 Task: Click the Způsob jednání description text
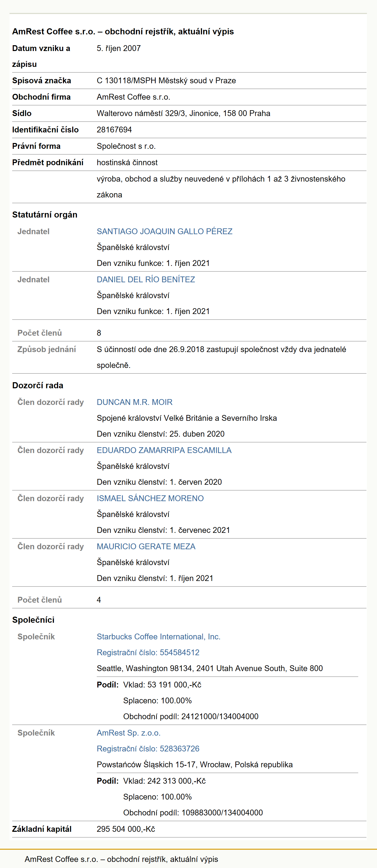pyautogui.click(x=221, y=358)
